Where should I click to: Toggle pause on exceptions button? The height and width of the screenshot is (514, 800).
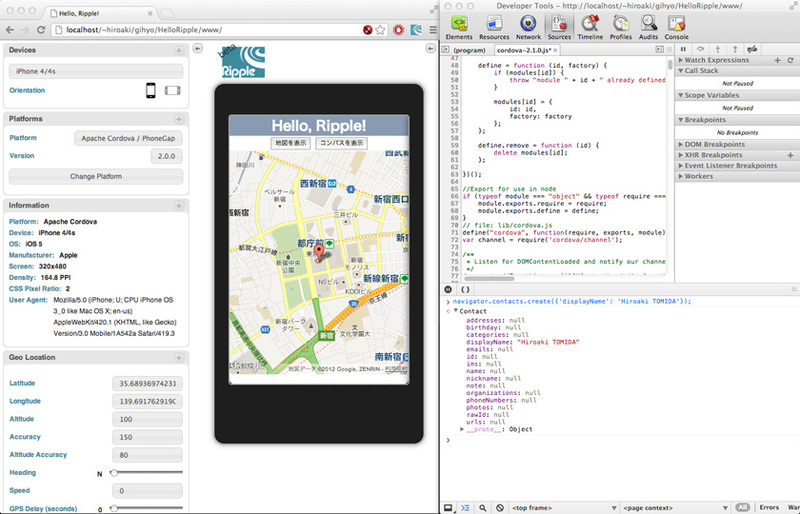click(x=448, y=289)
